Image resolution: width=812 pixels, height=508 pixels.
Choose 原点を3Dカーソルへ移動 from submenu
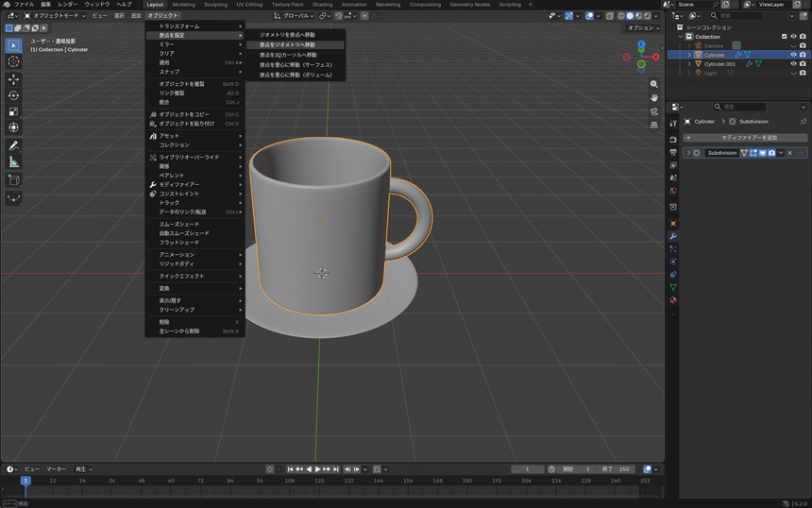[288, 55]
